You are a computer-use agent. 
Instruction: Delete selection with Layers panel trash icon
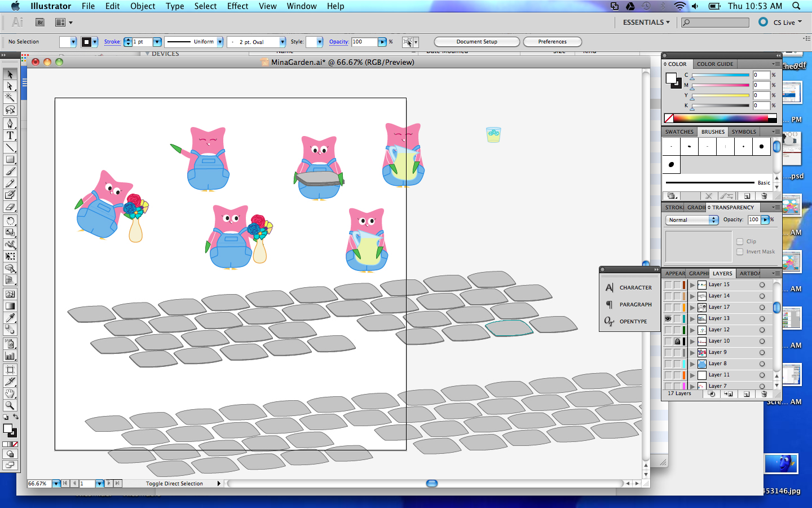(764, 394)
